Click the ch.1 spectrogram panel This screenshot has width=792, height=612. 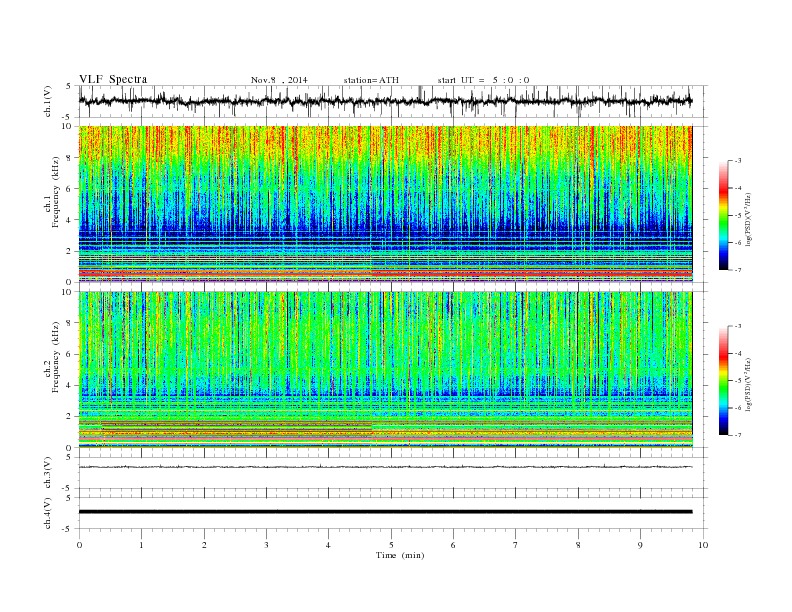[385, 204]
